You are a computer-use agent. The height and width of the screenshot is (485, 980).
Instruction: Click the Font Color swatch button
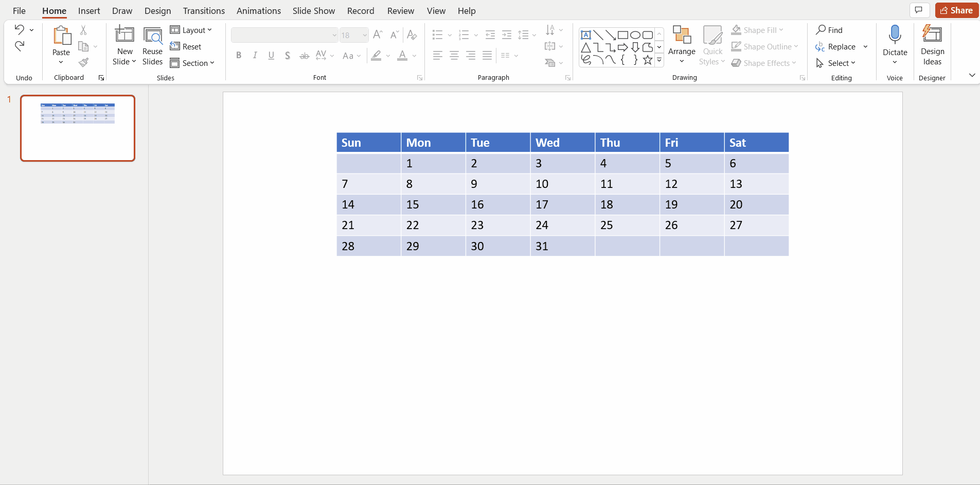pyautogui.click(x=402, y=56)
